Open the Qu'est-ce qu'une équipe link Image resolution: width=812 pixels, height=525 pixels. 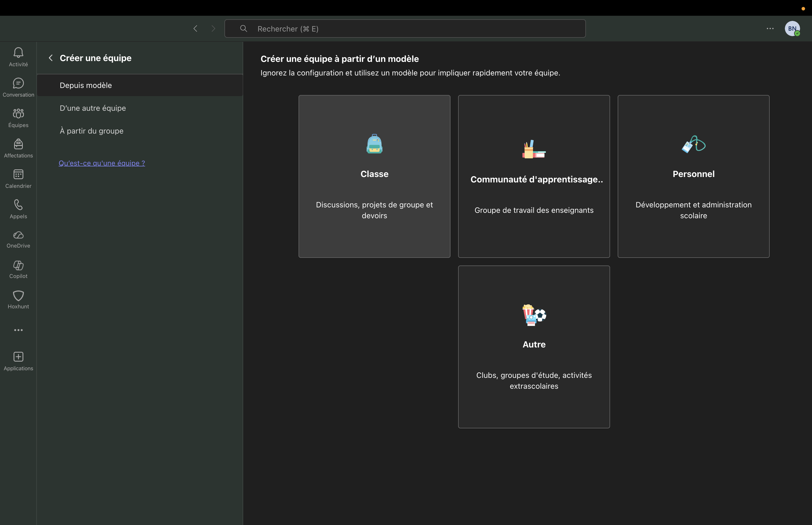click(x=101, y=163)
